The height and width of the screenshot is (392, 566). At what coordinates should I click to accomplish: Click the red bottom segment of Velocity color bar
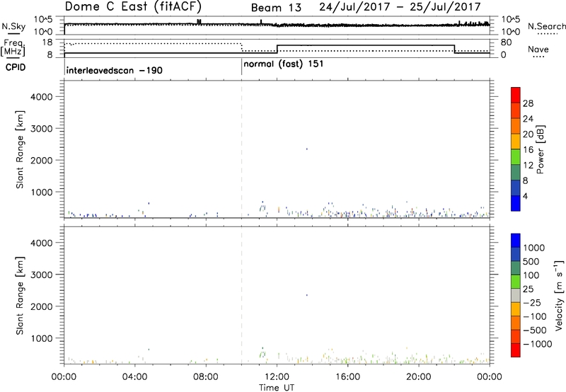tap(516, 350)
